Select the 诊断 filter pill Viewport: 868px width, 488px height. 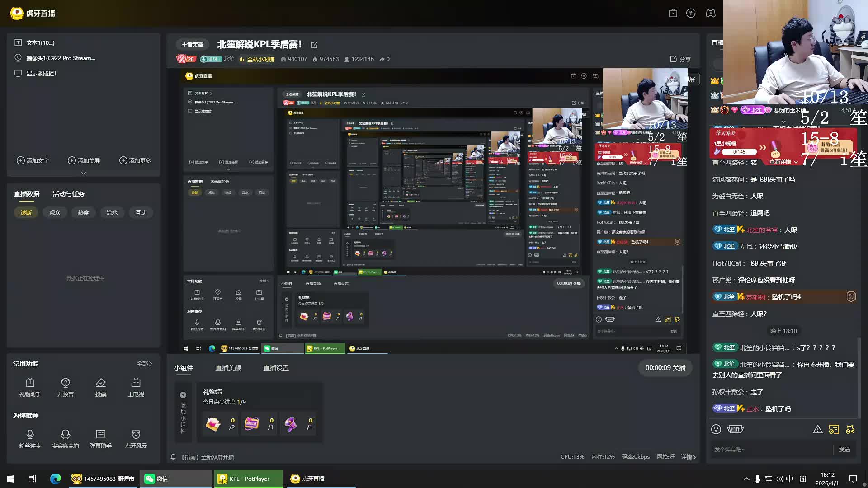coord(26,212)
